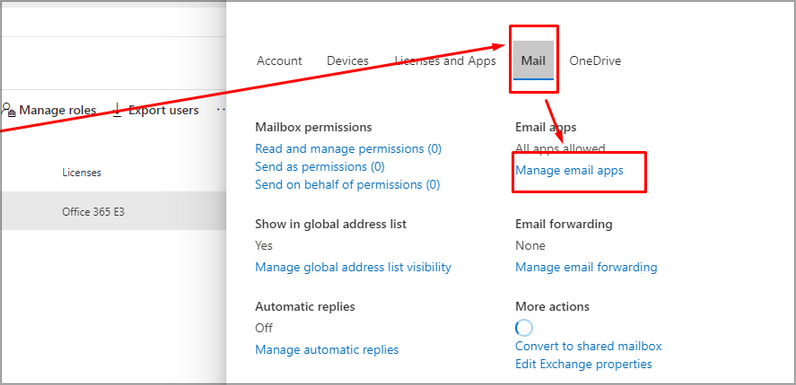The image size is (796, 385).
Task: Click Manage email forwarding link
Action: 586,267
